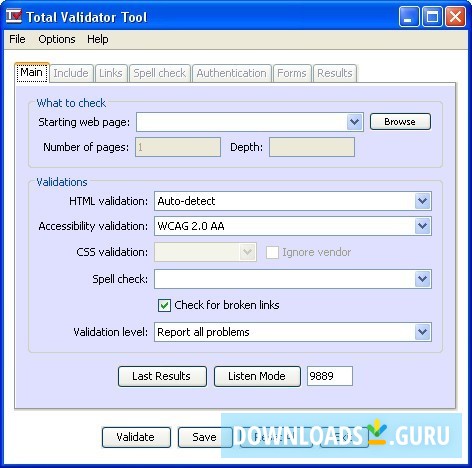Switch to the Forms tab
472x468 pixels.
(292, 73)
